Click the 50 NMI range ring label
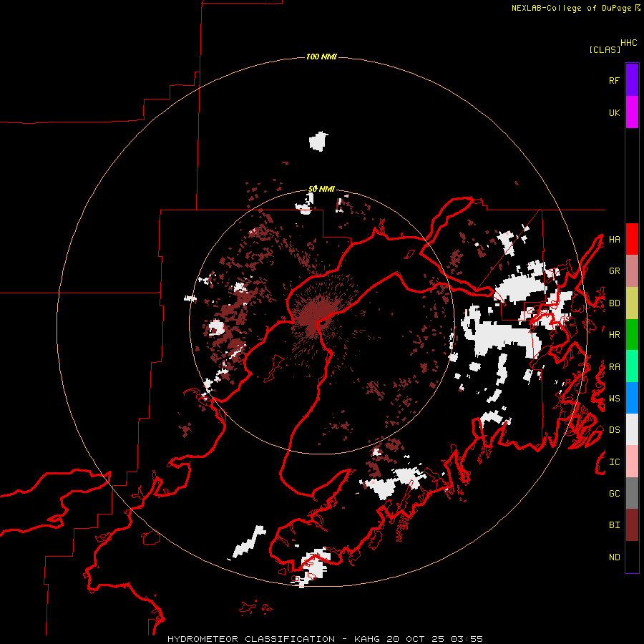The height and width of the screenshot is (644, 644). [x=321, y=189]
